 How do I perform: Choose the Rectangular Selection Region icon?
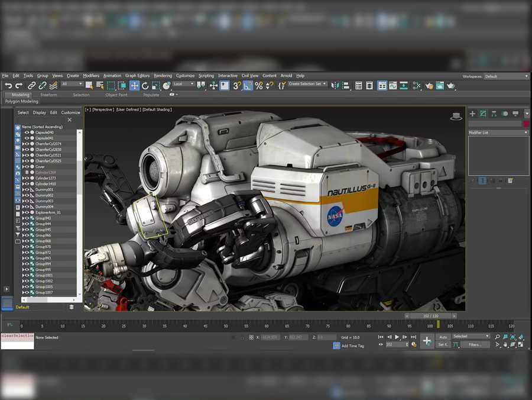(111, 86)
